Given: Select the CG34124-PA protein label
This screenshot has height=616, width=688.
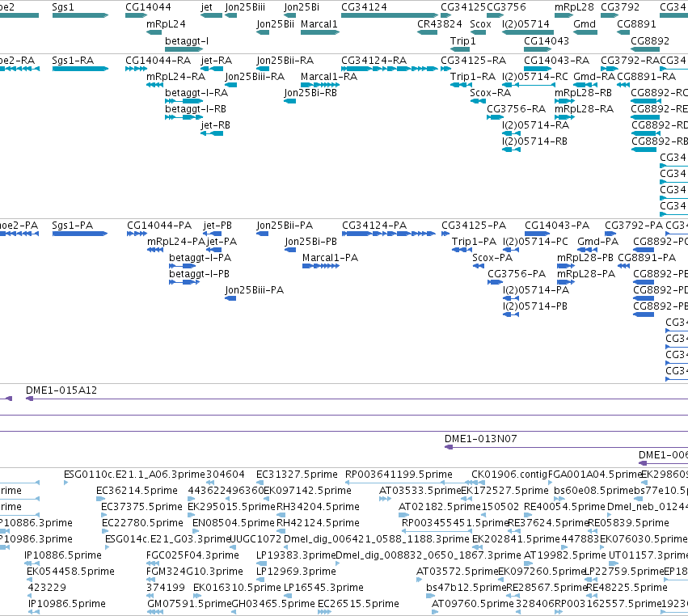Looking at the screenshot, I should [374, 225].
